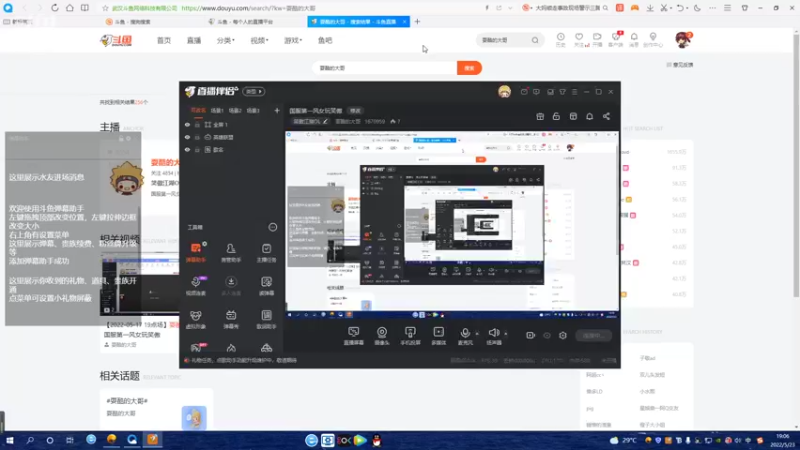Open a new browser tab with plus
This screenshot has height=450, width=800.
[x=417, y=21]
